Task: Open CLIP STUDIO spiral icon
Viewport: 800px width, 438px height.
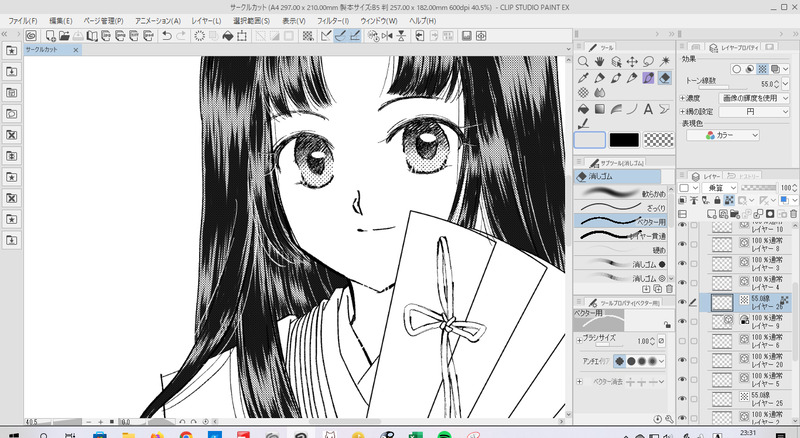Action: (x=31, y=36)
